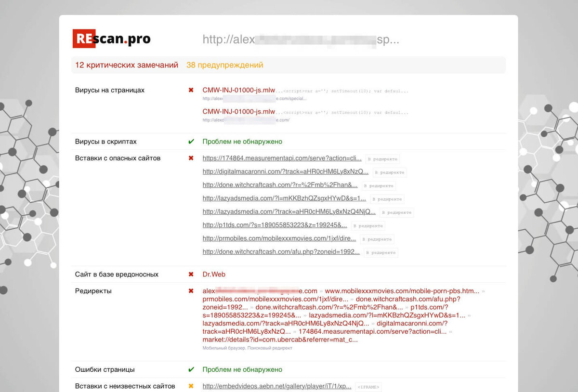This screenshot has height=392, width=578.
Task: Click the IFRAME tag next to embedvideos link
Action: coord(368,387)
